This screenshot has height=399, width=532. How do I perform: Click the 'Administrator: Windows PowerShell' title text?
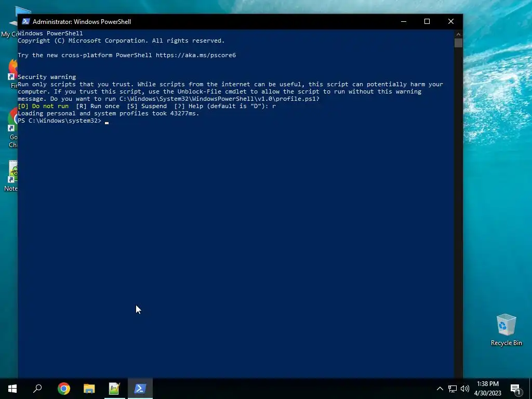(x=82, y=22)
